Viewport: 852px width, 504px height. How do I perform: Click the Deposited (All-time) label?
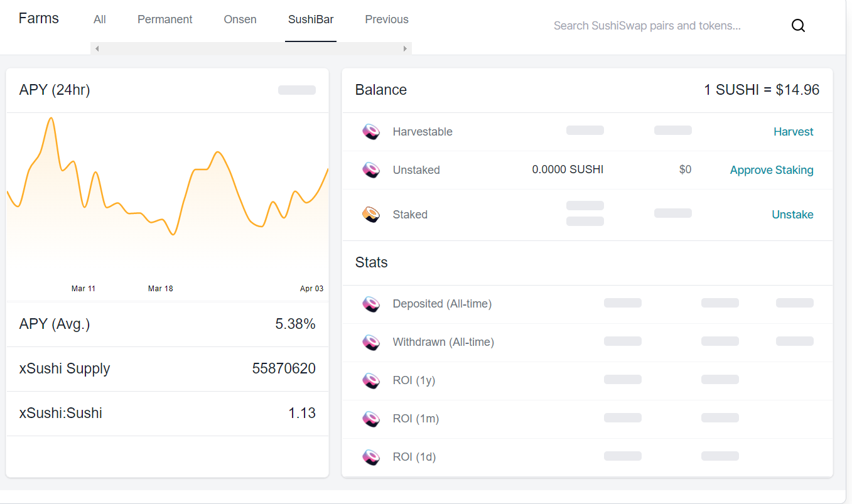pyautogui.click(x=442, y=304)
